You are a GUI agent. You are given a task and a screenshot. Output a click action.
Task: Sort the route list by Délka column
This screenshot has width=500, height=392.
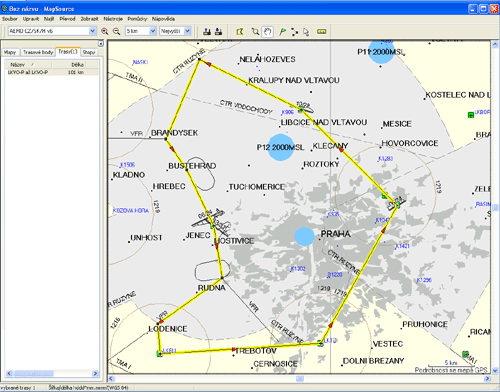77,65
